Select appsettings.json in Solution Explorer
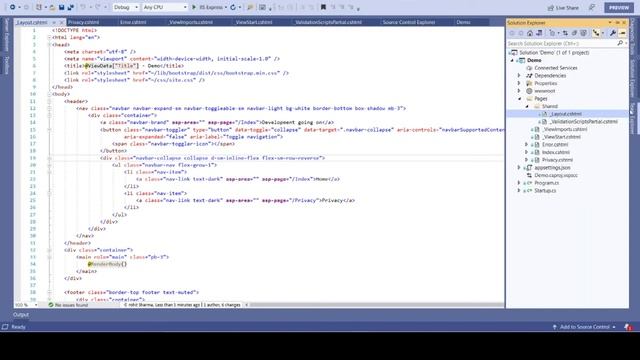The height and width of the screenshot is (360, 640). [x=552, y=168]
